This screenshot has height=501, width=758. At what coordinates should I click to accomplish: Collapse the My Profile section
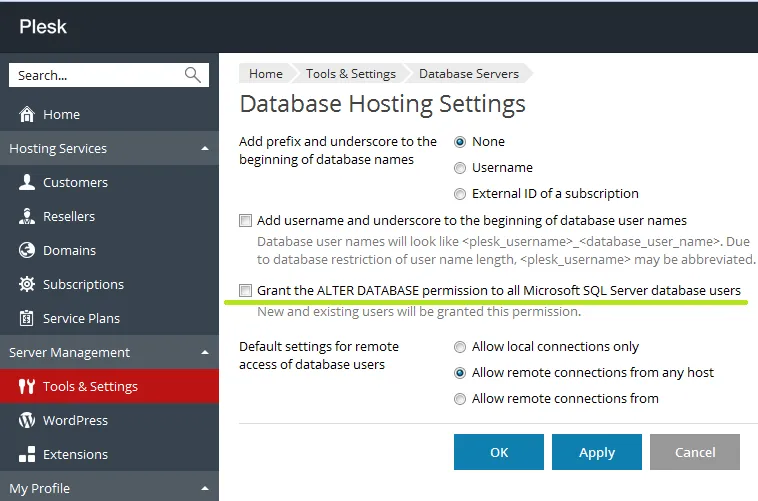(x=205, y=489)
